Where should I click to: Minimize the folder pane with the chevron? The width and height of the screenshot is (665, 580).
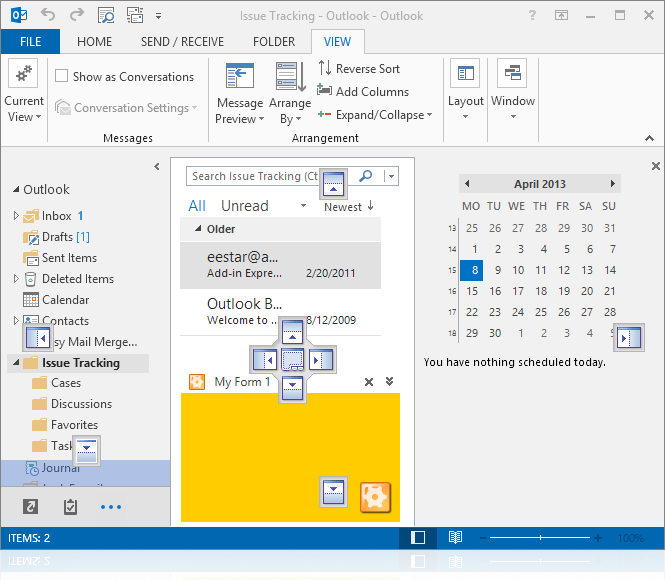157,167
